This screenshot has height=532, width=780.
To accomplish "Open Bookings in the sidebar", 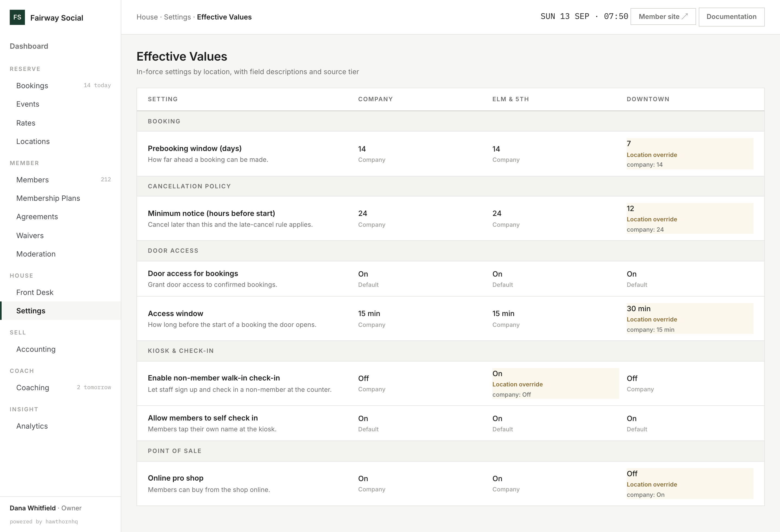I will (60, 86).
